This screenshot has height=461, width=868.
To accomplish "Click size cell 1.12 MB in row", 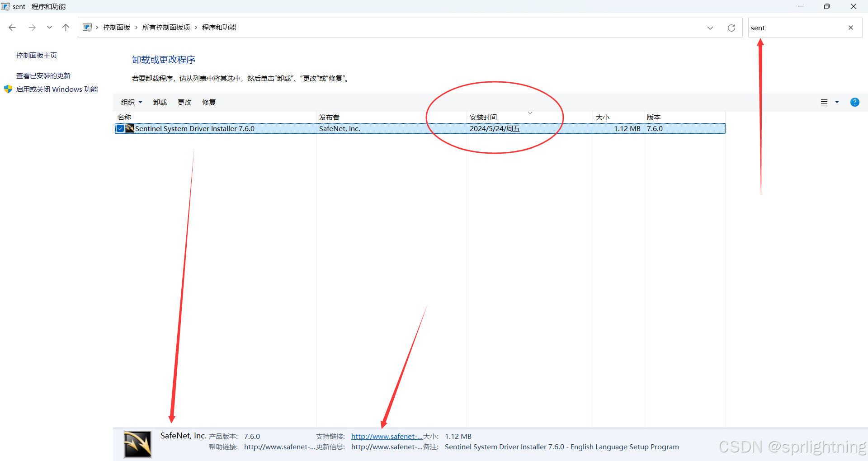I will tap(627, 129).
